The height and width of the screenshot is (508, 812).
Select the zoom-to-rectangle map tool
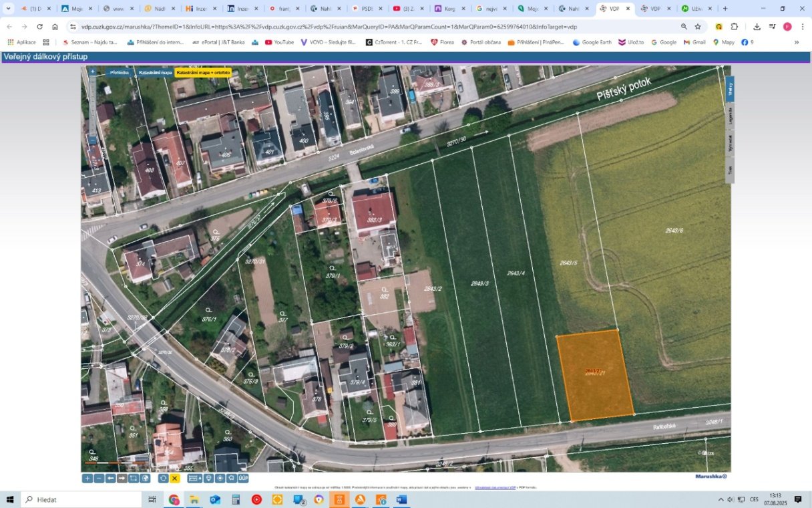pyautogui.click(x=134, y=479)
